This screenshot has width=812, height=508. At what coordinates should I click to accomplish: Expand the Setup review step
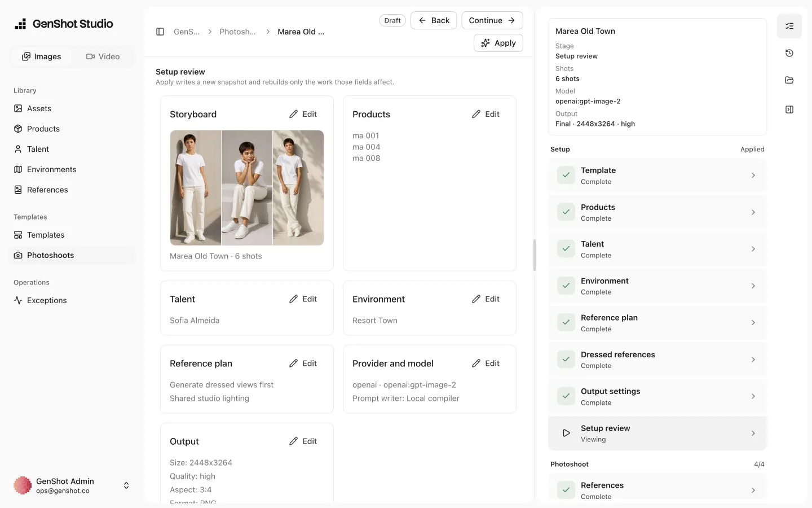click(657, 433)
